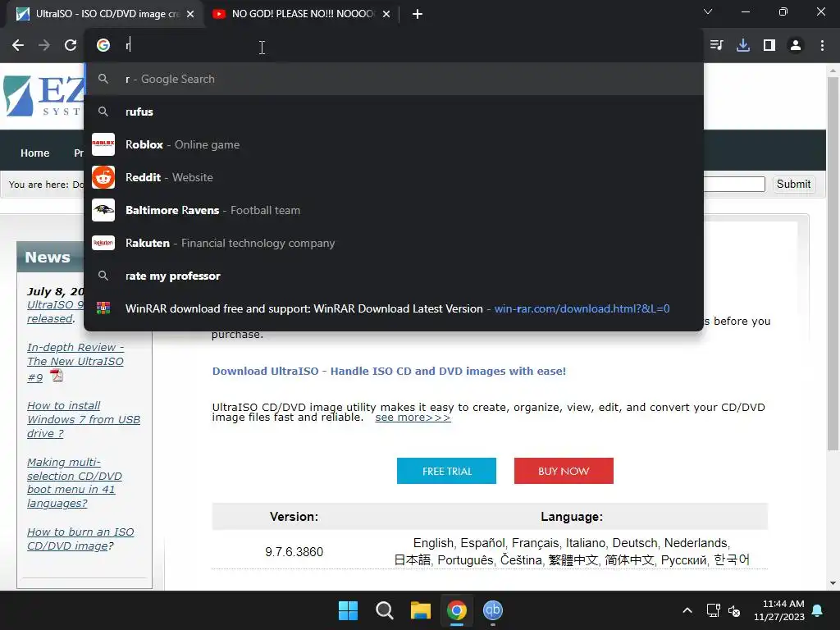Show hidden system tray icons

(687, 610)
